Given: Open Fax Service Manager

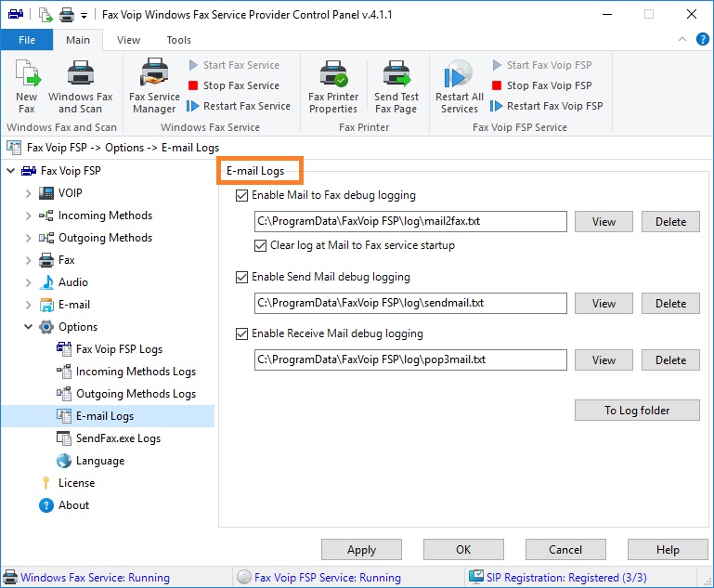Looking at the screenshot, I should (x=154, y=86).
